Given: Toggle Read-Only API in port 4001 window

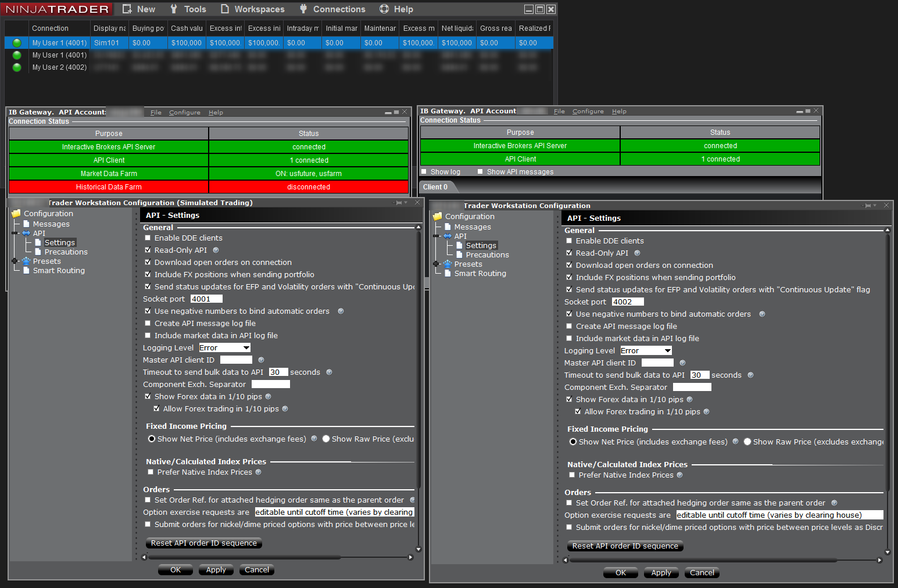Looking at the screenshot, I should point(148,250).
